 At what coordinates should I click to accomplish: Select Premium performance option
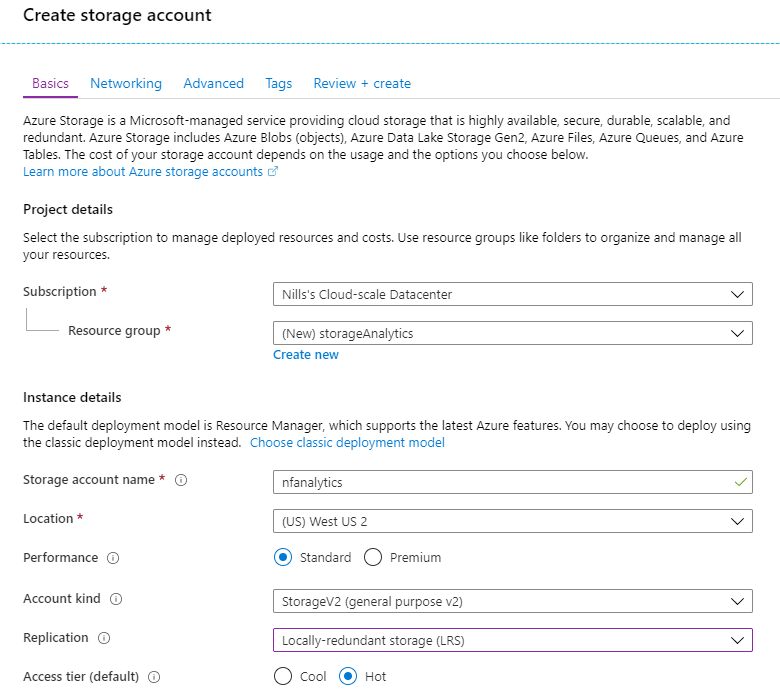click(x=373, y=557)
